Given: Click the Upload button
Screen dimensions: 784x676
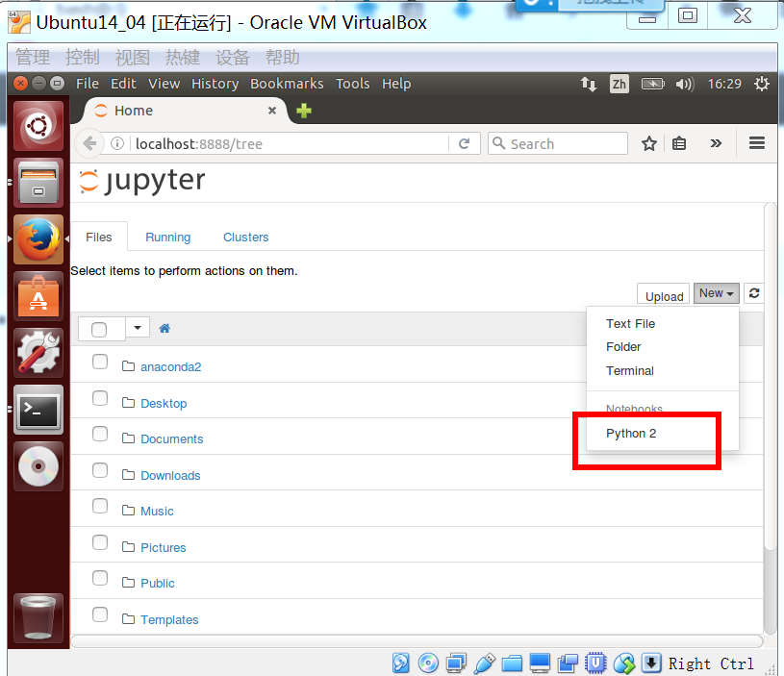Looking at the screenshot, I should [x=664, y=294].
